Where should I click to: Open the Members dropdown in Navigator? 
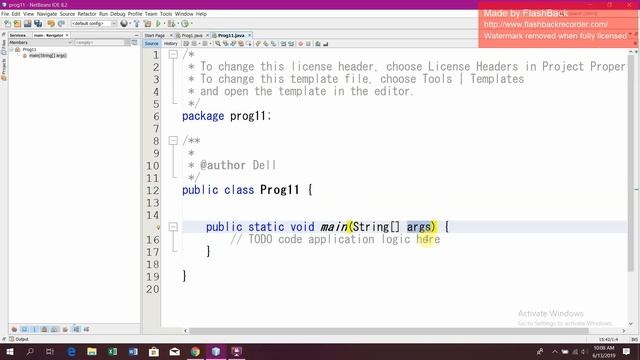[x=40, y=42]
